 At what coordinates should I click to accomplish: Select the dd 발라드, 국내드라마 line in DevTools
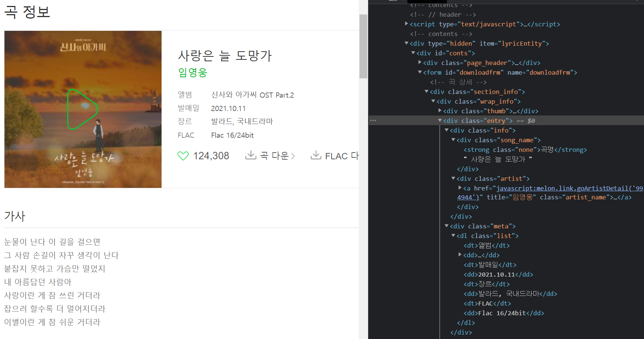pyautogui.click(x=510, y=294)
